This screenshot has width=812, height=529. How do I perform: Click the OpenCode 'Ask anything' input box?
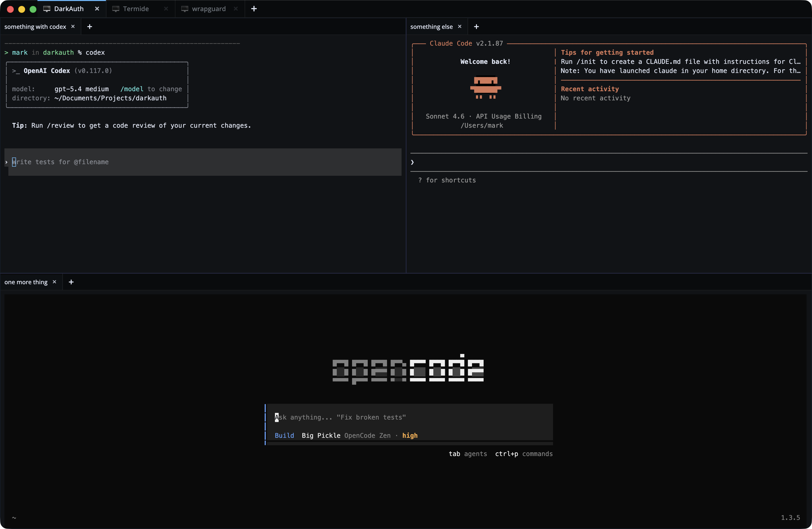tap(375, 417)
